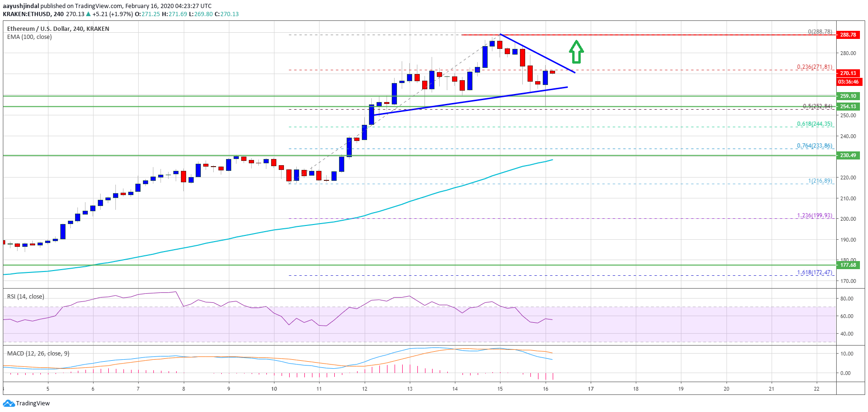Click the 80.00 RSI axis tick

[x=847, y=299]
